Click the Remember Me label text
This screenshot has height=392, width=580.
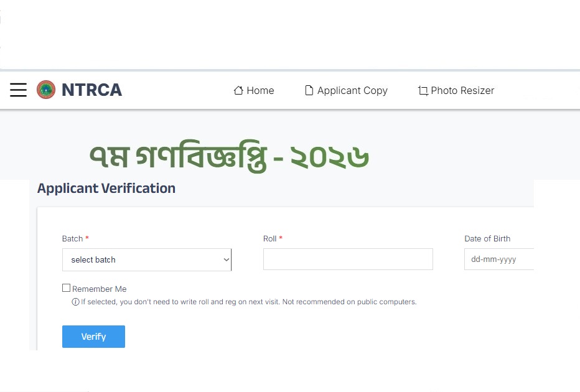point(99,289)
